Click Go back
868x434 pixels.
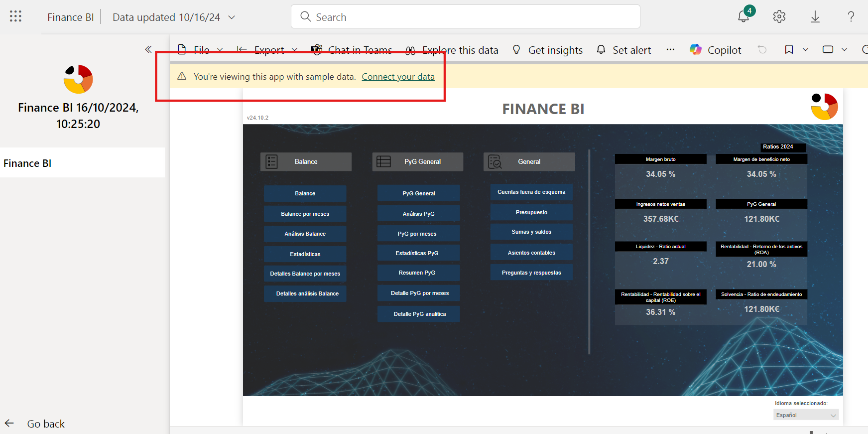tap(46, 424)
